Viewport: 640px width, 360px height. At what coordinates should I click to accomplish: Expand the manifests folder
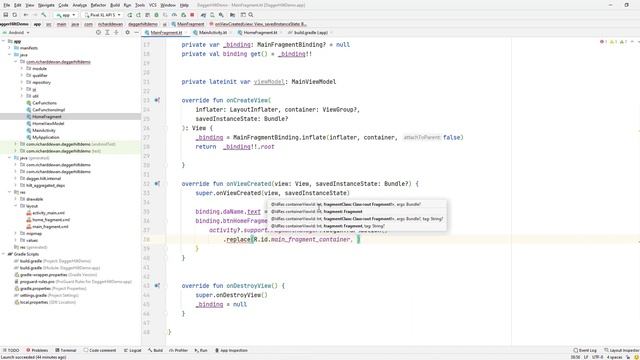[9, 48]
